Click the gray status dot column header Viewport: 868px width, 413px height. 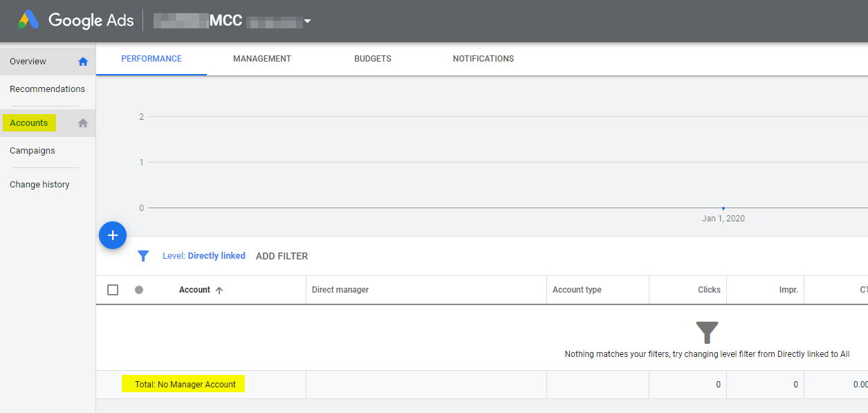point(139,290)
